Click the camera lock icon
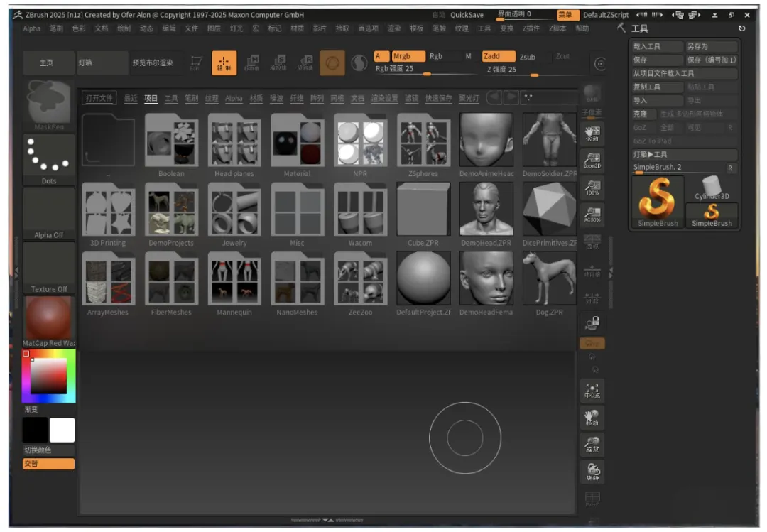The width and height of the screenshot is (767, 532). pyautogui.click(x=592, y=323)
